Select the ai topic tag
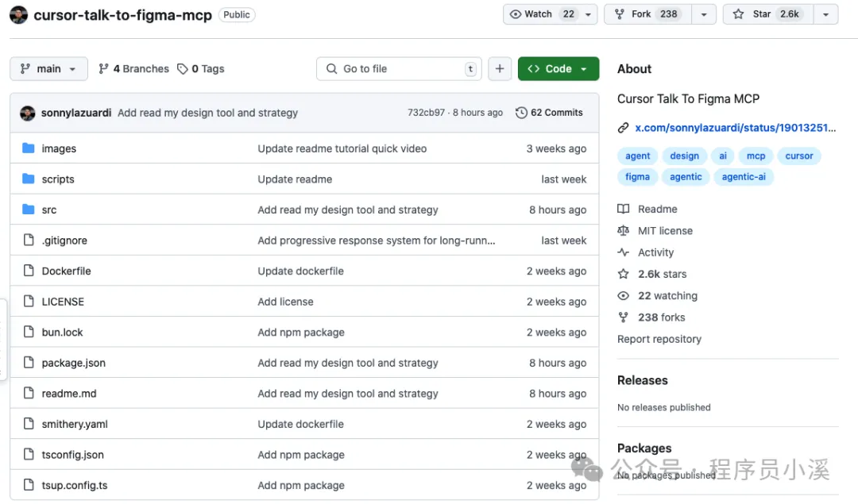 (x=723, y=156)
